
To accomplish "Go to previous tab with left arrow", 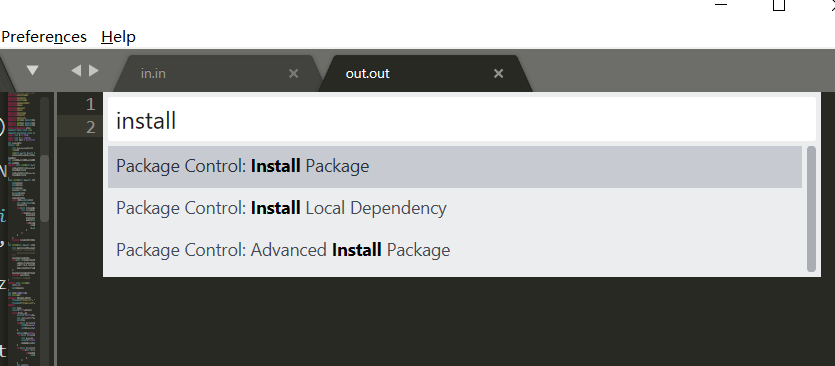I will (76, 70).
